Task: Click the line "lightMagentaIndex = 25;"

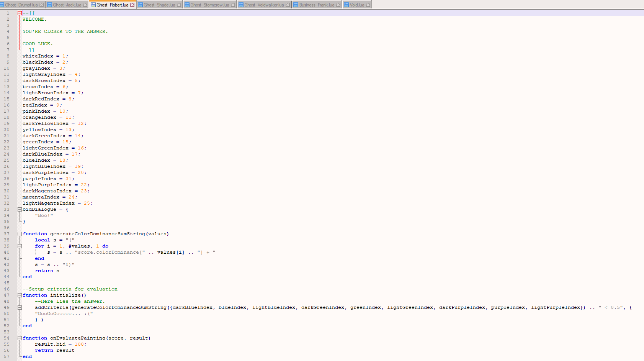Action: tap(57, 203)
